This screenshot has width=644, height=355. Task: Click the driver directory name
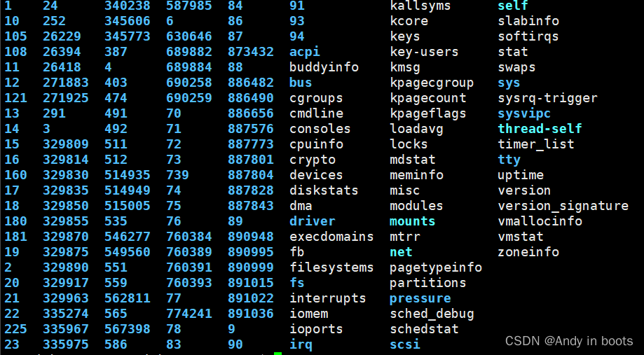pos(313,221)
